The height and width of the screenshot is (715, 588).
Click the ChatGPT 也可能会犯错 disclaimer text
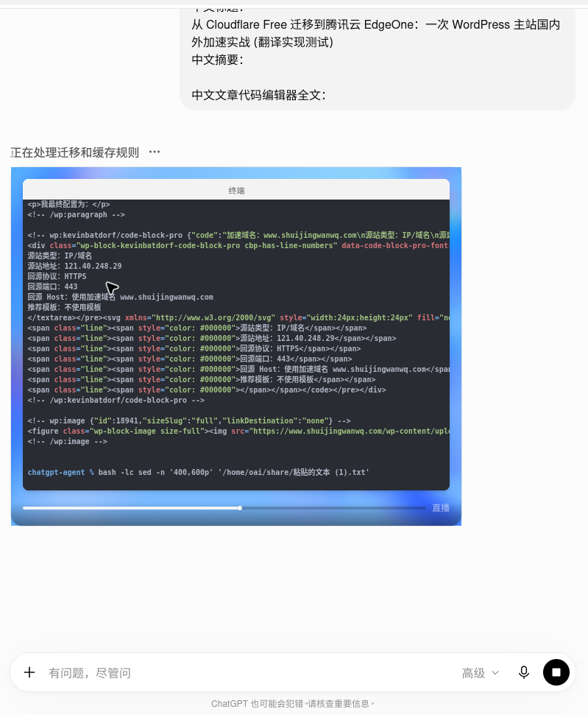tap(292, 704)
